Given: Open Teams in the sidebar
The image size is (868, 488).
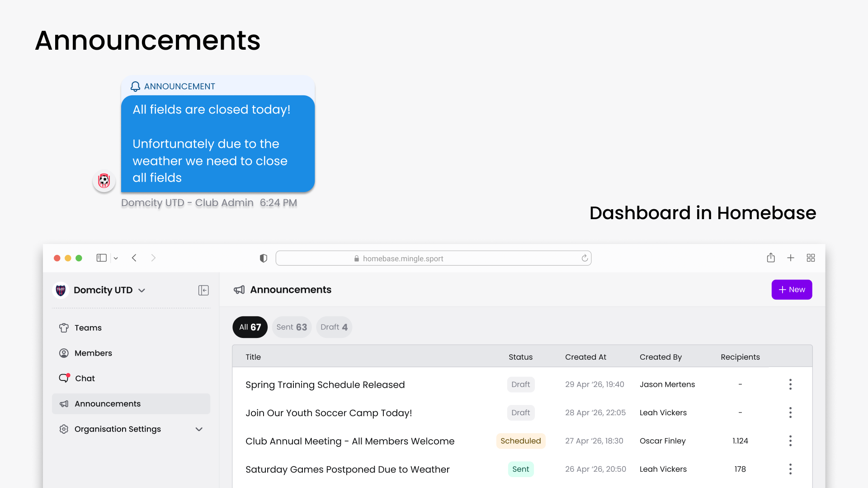Looking at the screenshot, I should click(x=131, y=328).
